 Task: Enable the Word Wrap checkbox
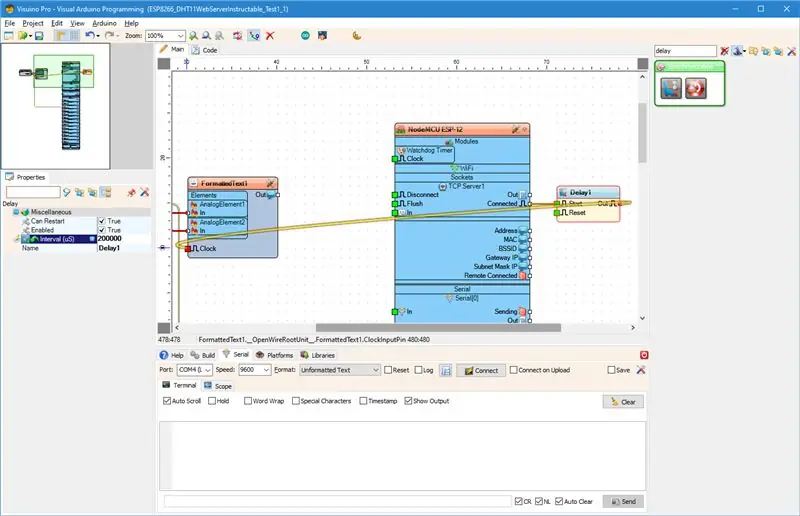[x=247, y=401]
